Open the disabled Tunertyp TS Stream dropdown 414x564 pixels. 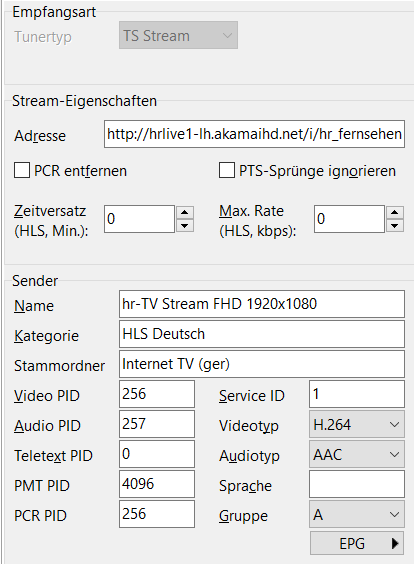click(x=178, y=35)
